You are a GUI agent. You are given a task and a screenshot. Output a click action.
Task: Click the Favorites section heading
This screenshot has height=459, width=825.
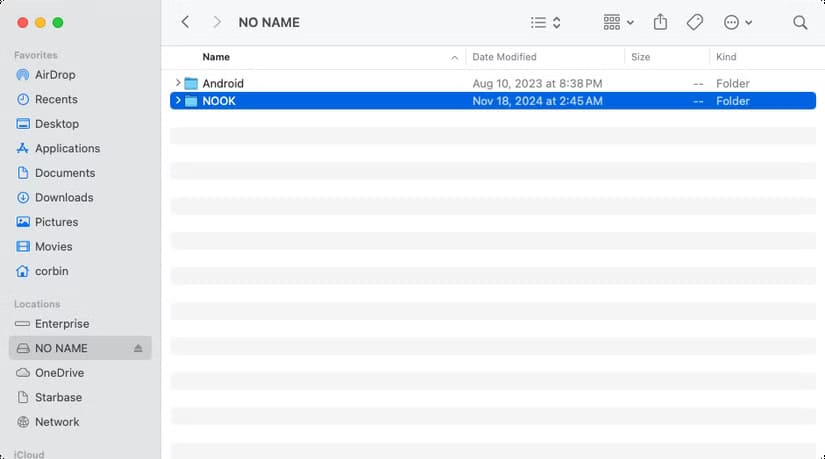[36, 55]
